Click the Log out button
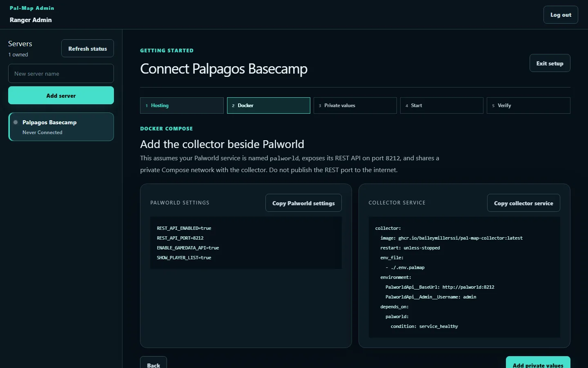This screenshot has width=588, height=368. click(x=561, y=15)
